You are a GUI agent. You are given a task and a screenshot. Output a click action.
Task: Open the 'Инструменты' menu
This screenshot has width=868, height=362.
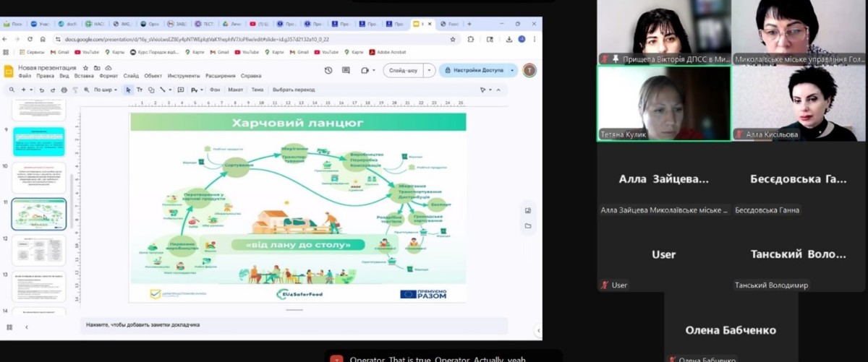click(x=184, y=76)
